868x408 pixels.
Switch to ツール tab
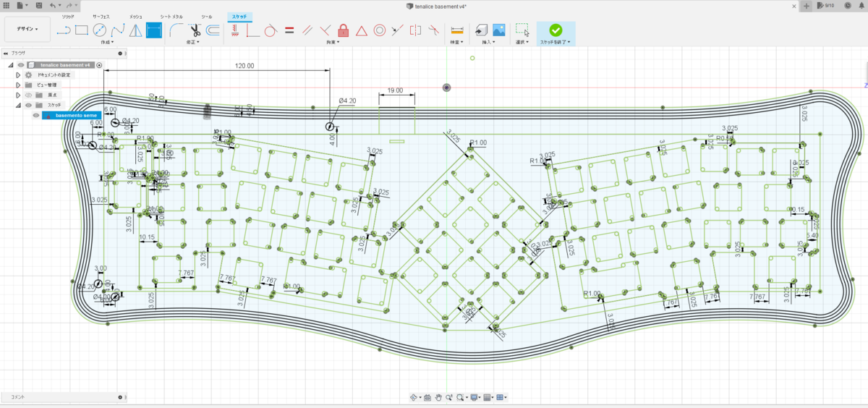(207, 15)
